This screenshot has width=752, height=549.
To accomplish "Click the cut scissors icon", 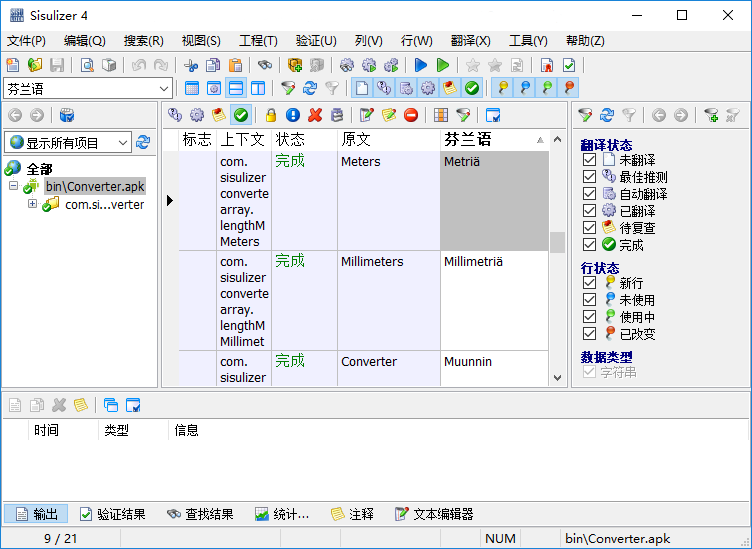I will tap(191, 65).
